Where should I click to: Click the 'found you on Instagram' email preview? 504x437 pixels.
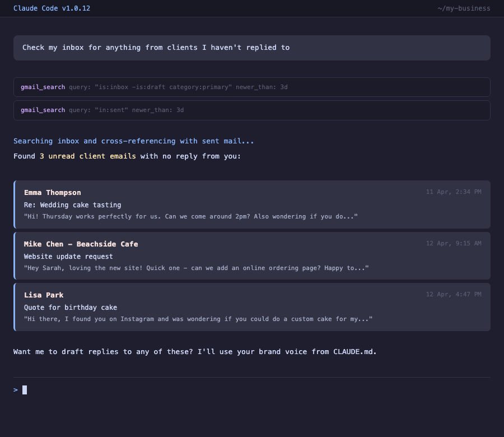coord(198,319)
